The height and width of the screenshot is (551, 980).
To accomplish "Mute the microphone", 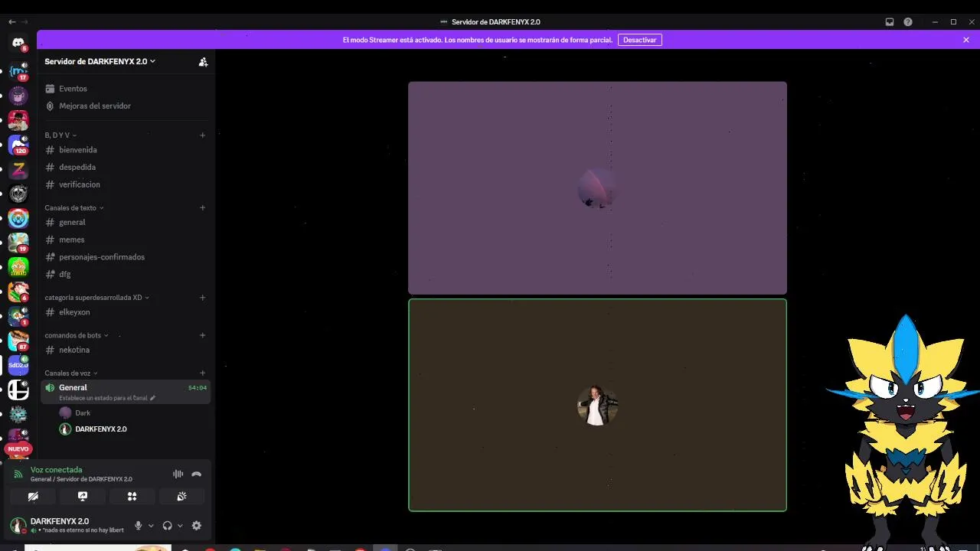I will tap(139, 526).
